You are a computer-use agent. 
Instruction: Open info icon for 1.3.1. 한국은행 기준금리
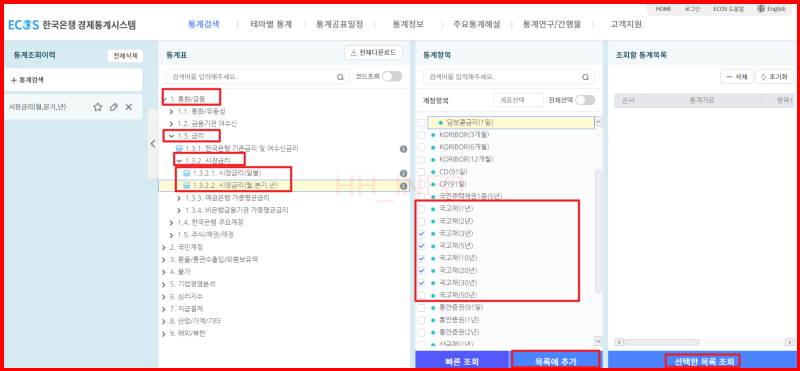point(403,149)
